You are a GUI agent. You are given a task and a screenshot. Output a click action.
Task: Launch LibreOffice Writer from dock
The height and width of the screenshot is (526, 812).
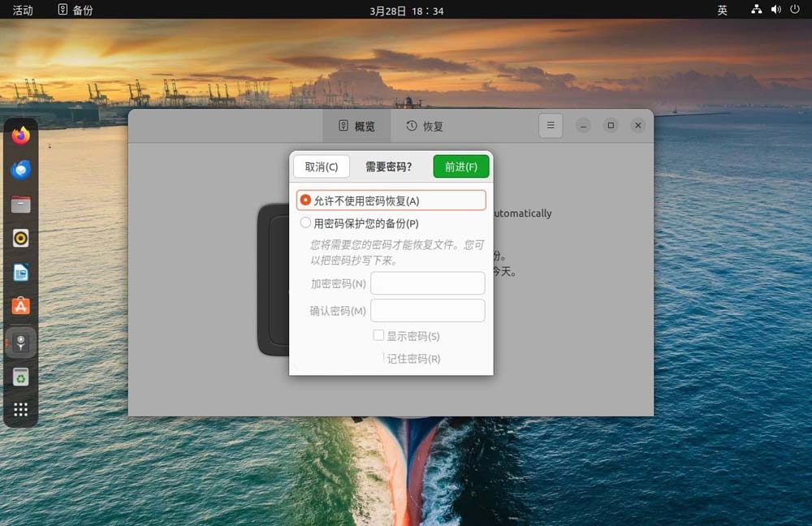click(x=21, y=273)
